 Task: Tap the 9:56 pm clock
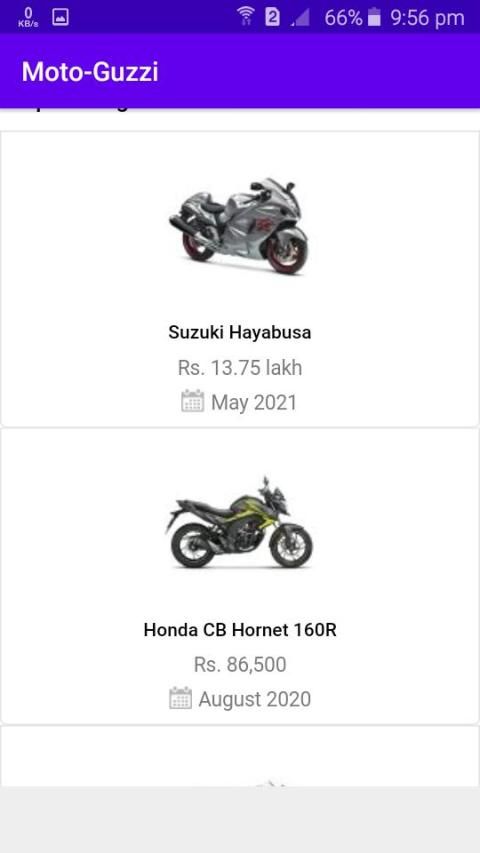(x=428, y=18)
